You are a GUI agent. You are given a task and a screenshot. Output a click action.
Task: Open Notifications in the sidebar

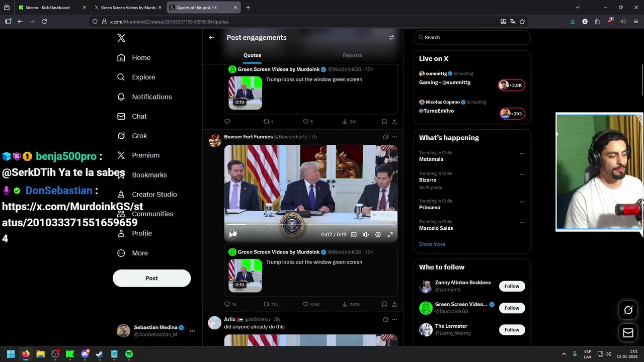tap(144, 97)
